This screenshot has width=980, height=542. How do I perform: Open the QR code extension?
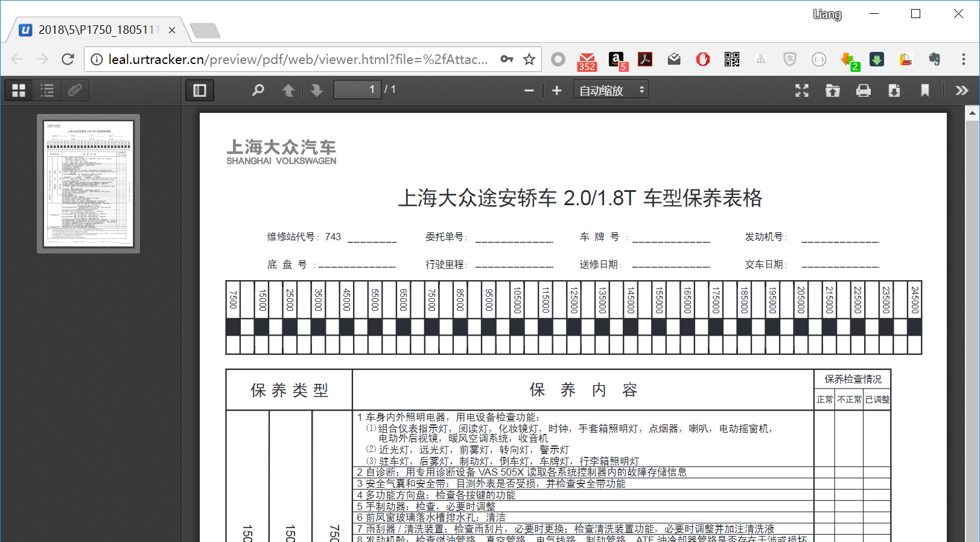coord(732,59)
